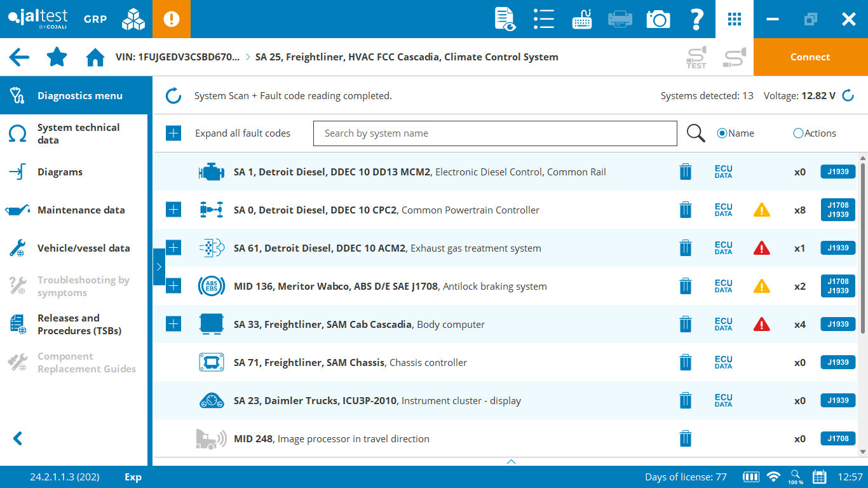Open ECU DATA for SA 23 instrument cluster
This screenshot has height=488, width=868.
tap(723, 400)
